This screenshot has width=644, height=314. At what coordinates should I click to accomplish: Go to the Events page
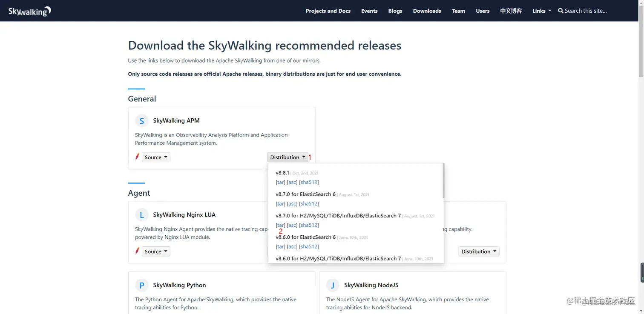tap(369, 11)
